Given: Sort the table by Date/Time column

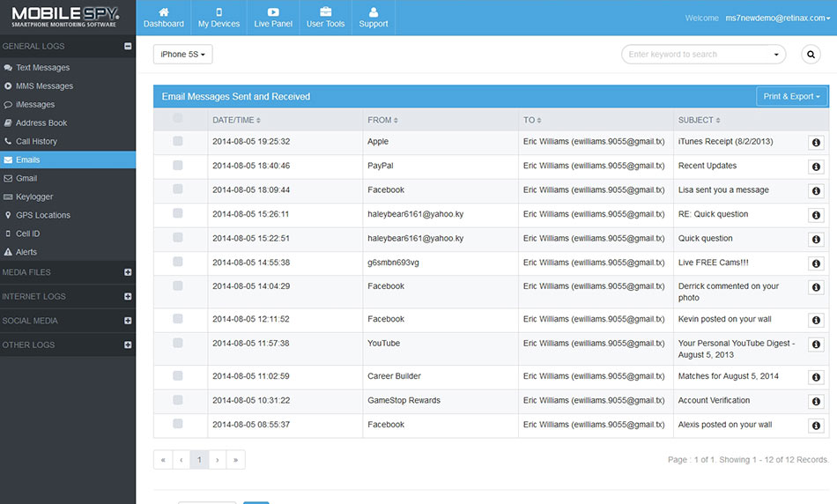Looking at the screenshot, I should point(236,120).
